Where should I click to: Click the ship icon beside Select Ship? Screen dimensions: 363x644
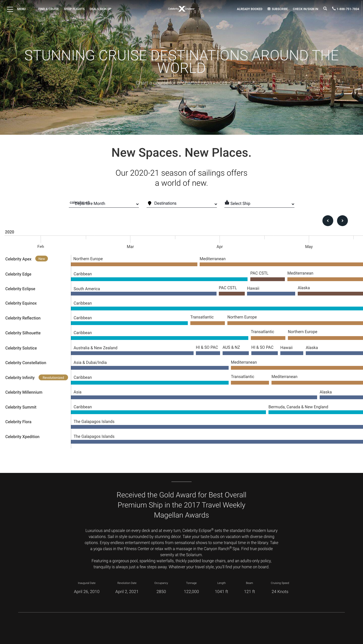(x=227, y=203)
